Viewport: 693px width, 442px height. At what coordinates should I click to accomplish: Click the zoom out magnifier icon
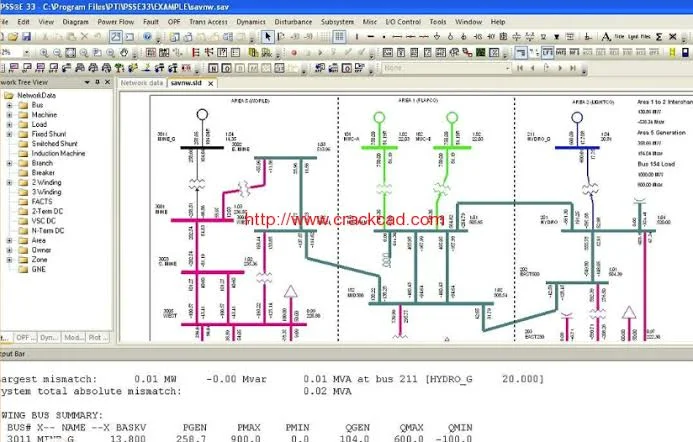(x=57, y=53)
